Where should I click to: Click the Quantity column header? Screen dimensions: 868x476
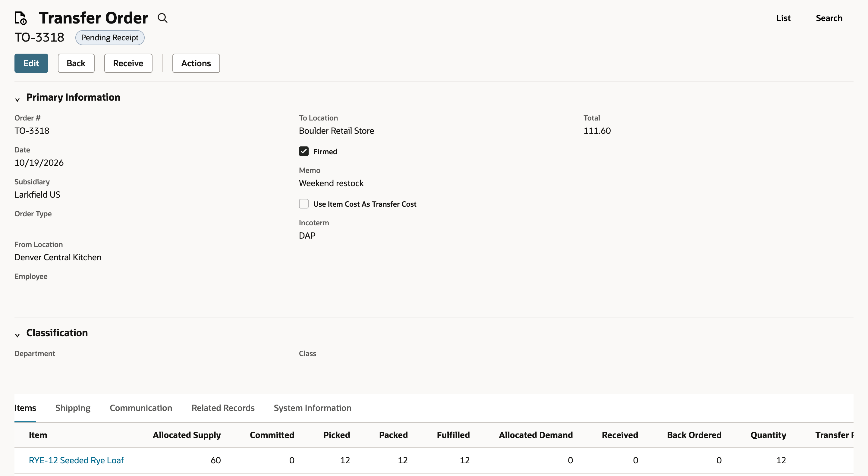768,435
